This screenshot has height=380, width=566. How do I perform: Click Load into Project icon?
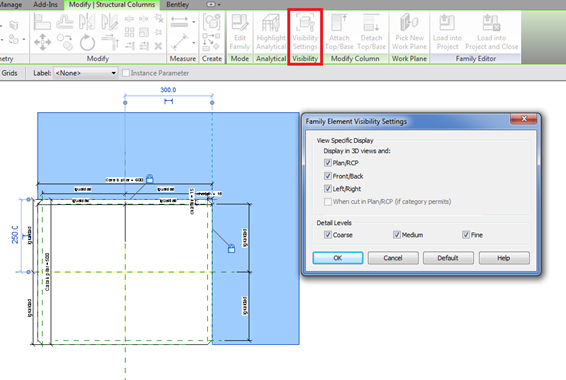tap(447, 32)
